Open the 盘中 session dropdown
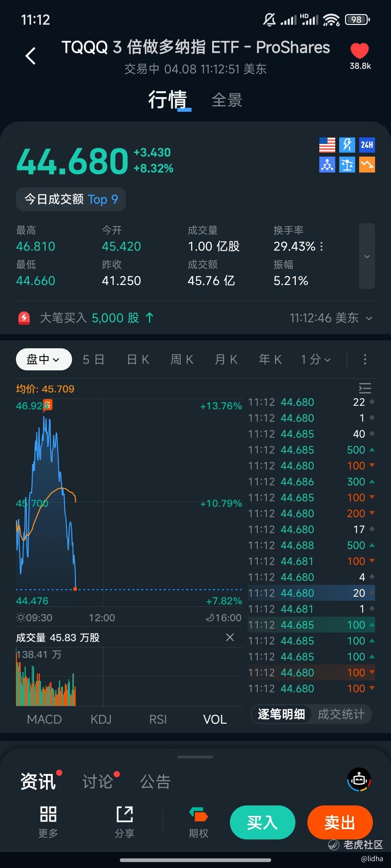The image size is (391, 868). (x=44, y=359)
